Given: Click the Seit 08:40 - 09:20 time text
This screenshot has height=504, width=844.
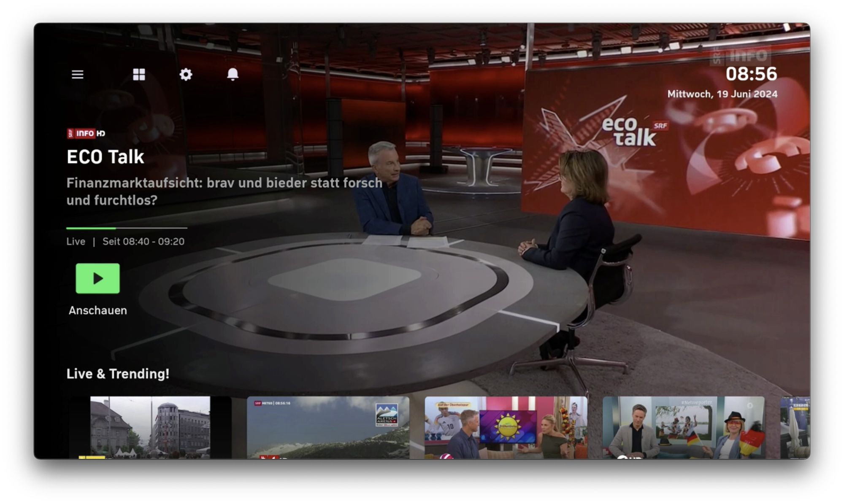Looking at the screenshot, I should coord(143,242).
